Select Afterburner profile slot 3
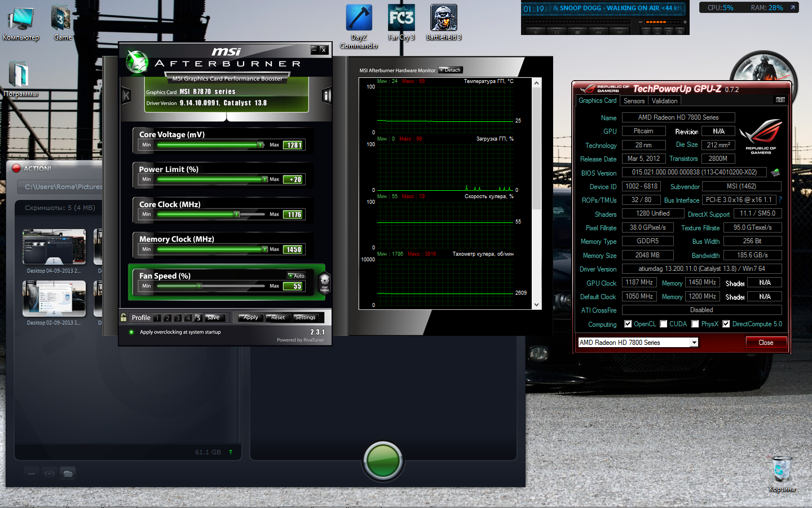This screenshot has height=508, width=812. click(178, 318)
